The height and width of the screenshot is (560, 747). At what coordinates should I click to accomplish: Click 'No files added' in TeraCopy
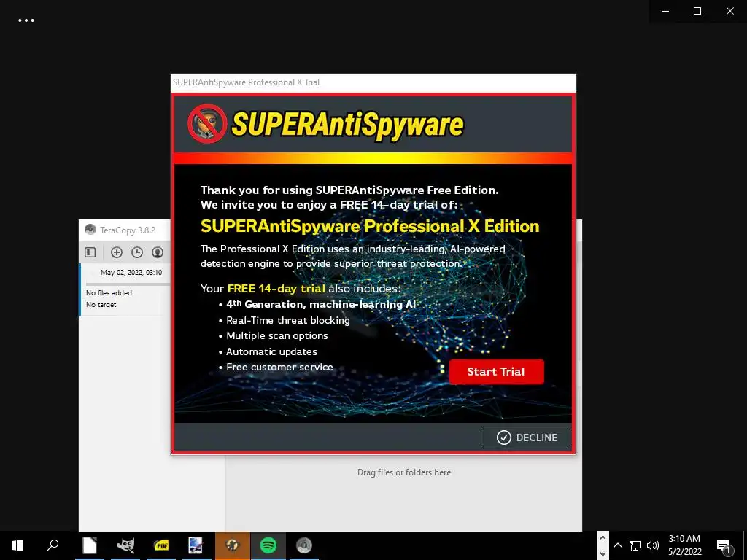(x=109, y=293)
